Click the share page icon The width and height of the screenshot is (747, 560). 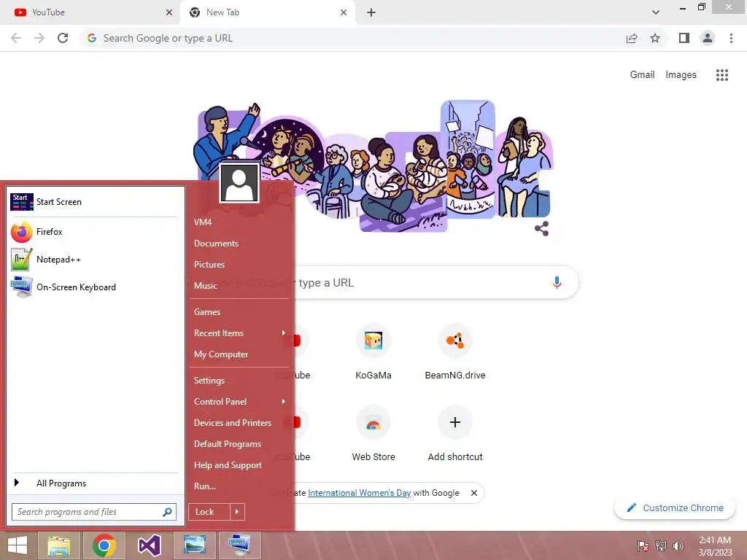coord(632,38)
